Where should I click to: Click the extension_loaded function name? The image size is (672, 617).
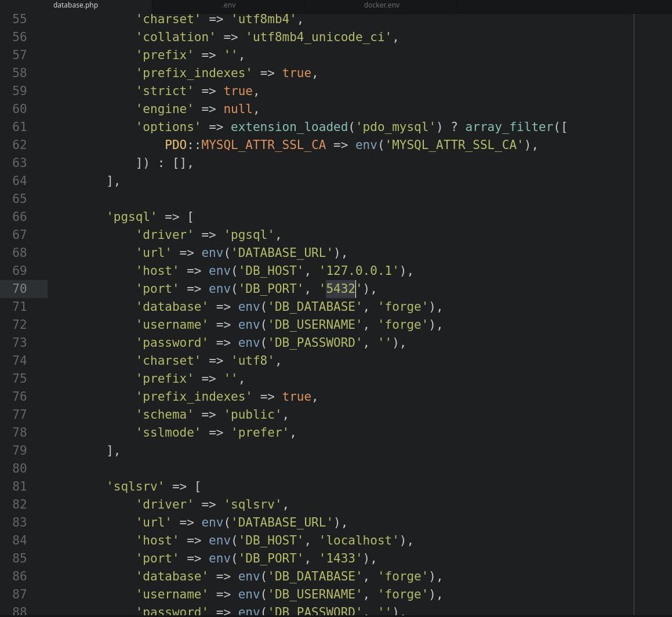[x=289, y=127]
